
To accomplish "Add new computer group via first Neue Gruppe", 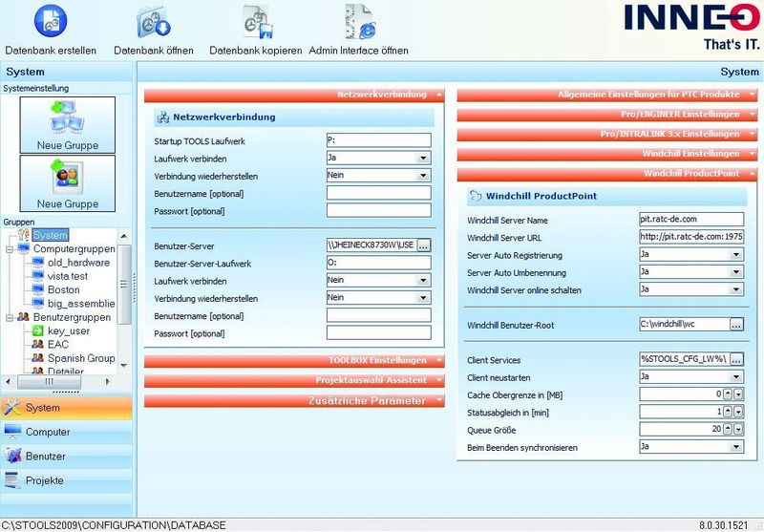I will 68,125.
